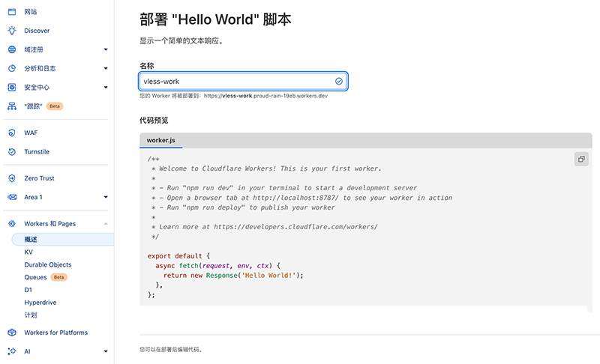Viewport: 600px width, 364px height.
Task: Click the Websites (网站) sidebar icon
Action: point(12,12)
